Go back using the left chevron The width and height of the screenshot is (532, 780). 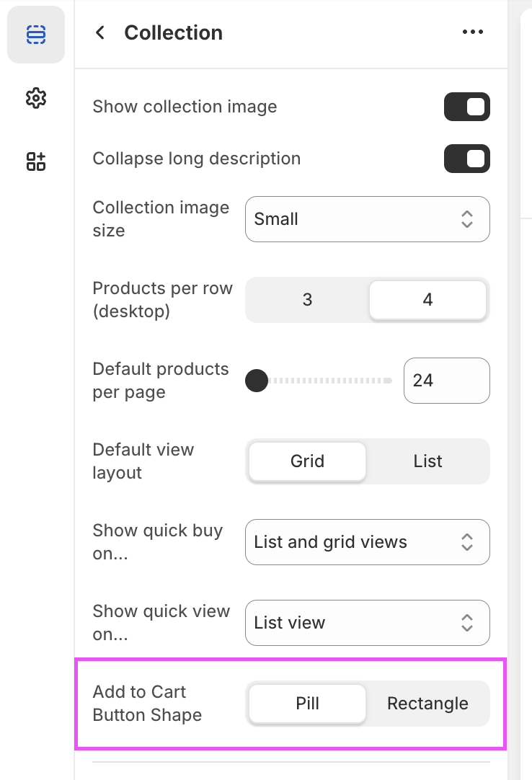tap(100, 32)
